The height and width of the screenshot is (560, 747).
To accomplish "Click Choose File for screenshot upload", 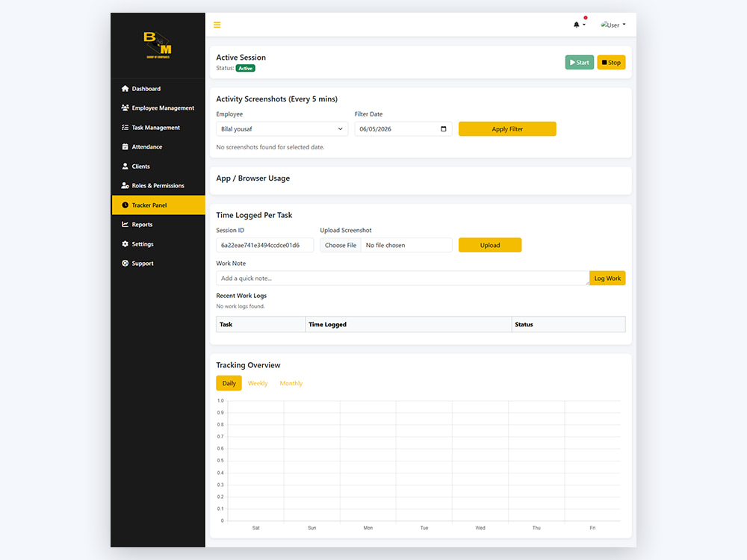I will [341, 245].
